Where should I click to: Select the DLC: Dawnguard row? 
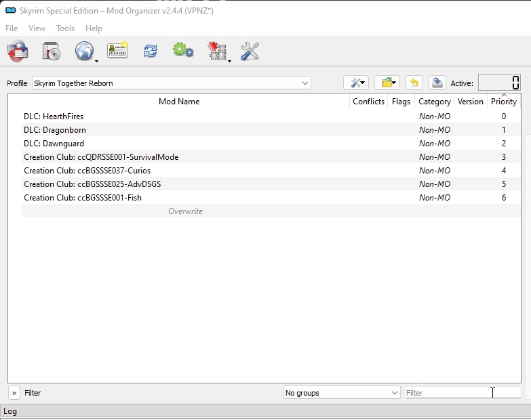(55, 144)
